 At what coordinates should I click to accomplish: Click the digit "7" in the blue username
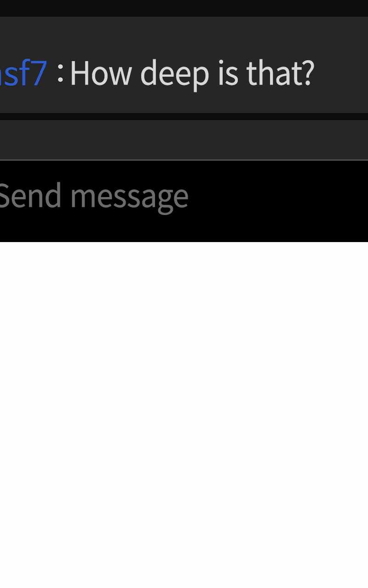pos(39,73)
